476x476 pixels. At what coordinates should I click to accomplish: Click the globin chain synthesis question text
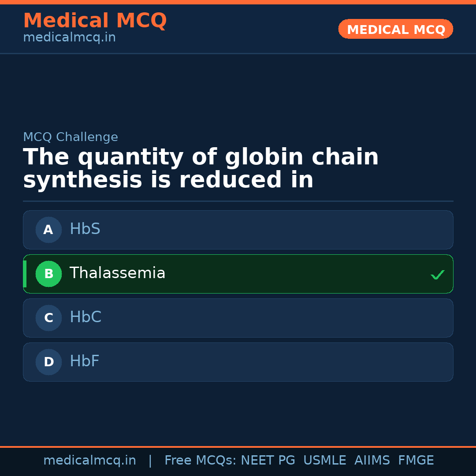tap(201, 169)
